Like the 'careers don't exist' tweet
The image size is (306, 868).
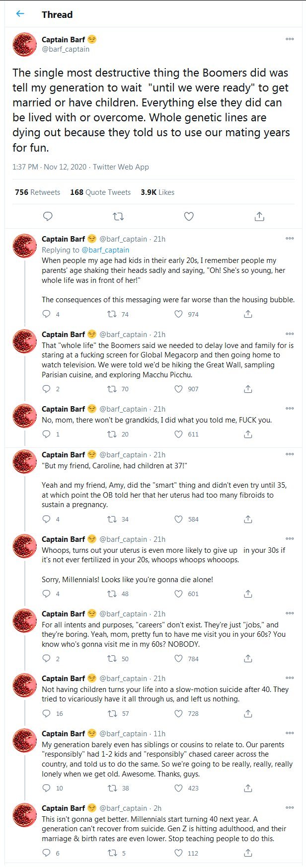tap(178, 659)
